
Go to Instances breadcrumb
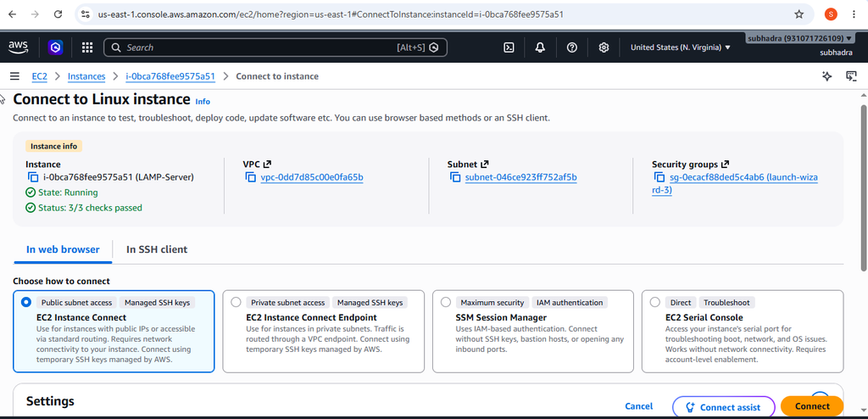click(86, 76)
